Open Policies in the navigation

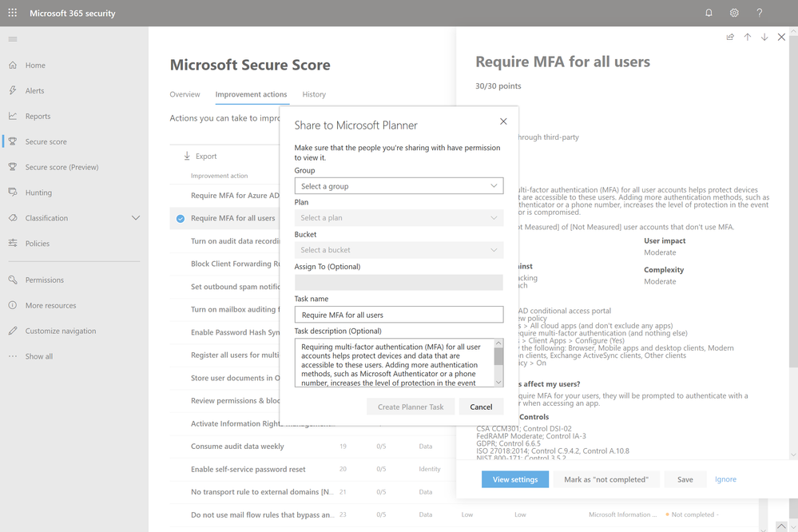point(38,244)
